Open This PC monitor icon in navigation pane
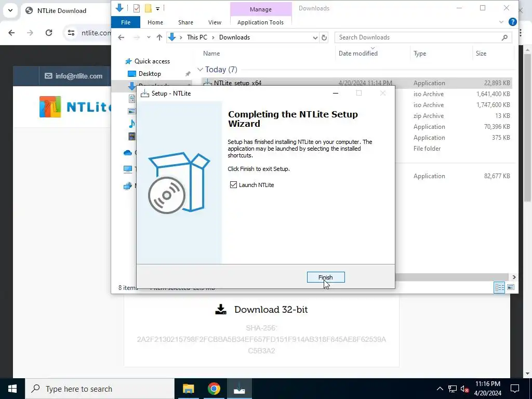532x399 pixels. pos(128,169)
